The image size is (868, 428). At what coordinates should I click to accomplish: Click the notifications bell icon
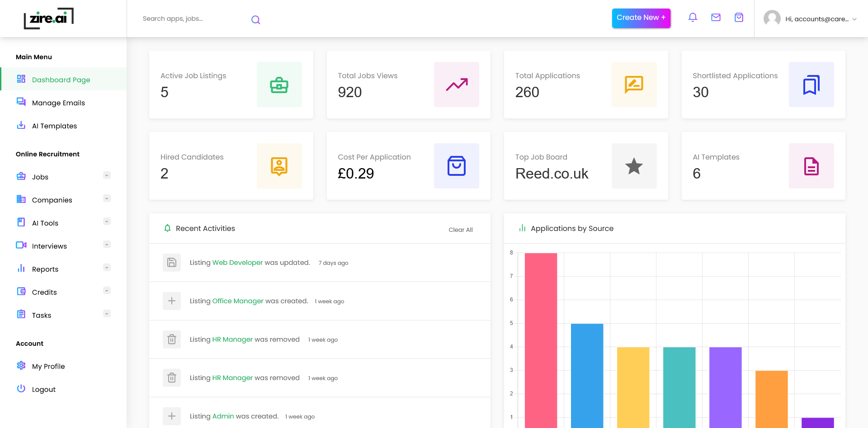(x=693, y=18)
